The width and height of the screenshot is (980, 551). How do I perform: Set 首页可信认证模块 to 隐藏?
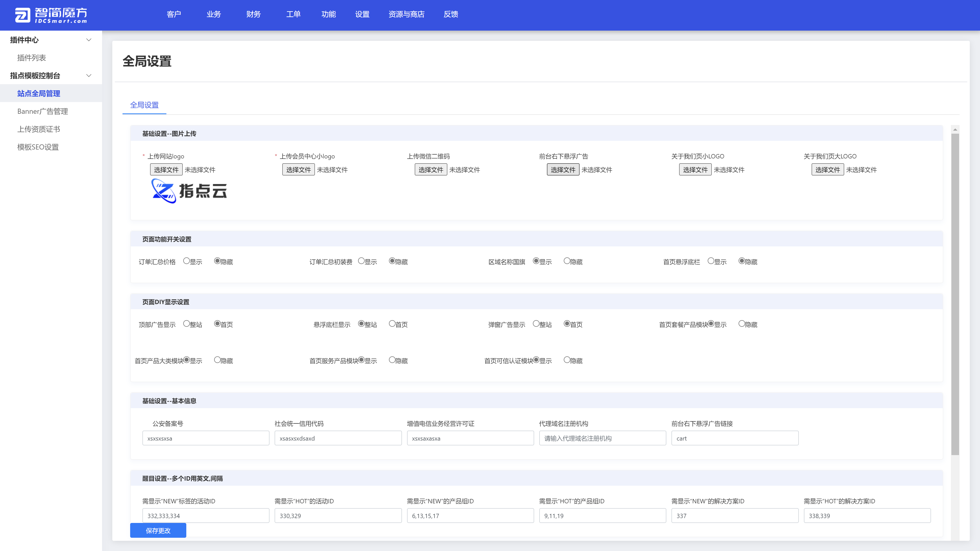pyautogui.click(x=567, y=360)
